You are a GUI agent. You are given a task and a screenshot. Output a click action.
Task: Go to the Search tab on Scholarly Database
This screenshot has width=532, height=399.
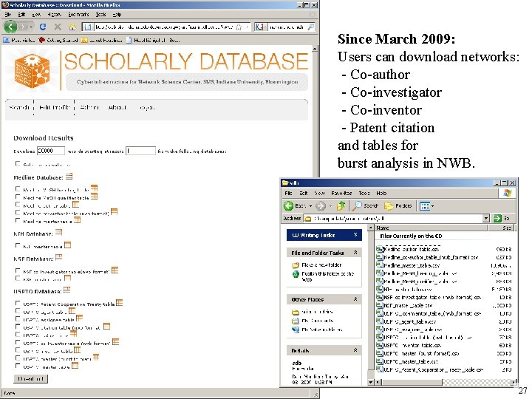19,107
